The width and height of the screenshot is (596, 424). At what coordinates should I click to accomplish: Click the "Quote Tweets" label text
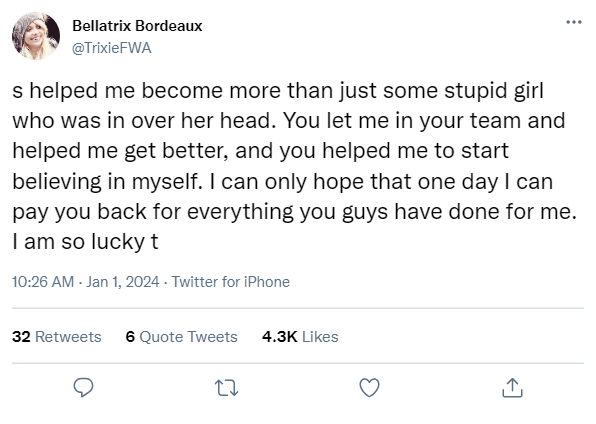tap(189, 337)
